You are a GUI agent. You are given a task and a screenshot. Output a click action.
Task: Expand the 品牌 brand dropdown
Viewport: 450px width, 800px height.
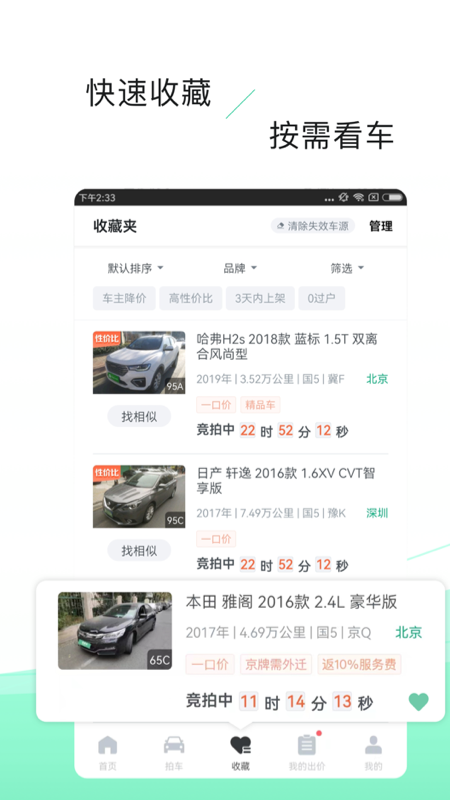click(x=240, y=268)
